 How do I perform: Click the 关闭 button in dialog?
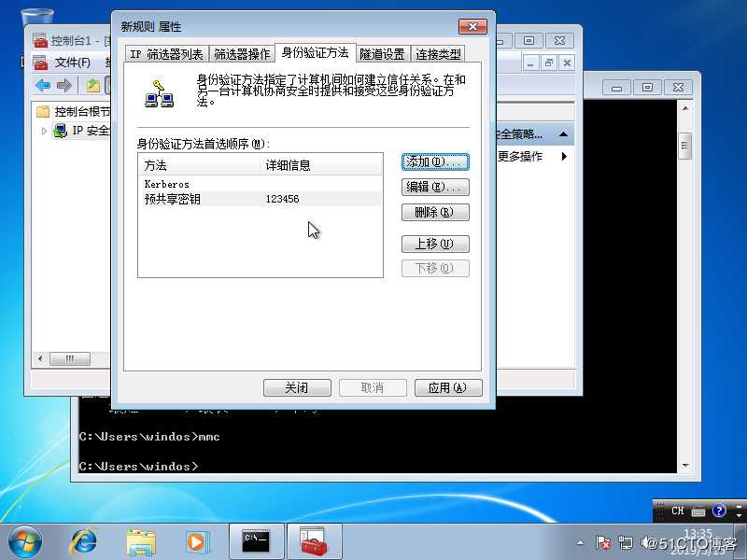[x=297, y=387]
